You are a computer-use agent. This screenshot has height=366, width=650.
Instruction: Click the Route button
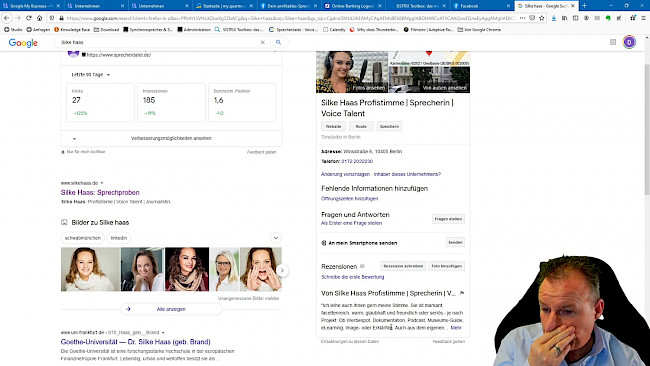(361, 126)
